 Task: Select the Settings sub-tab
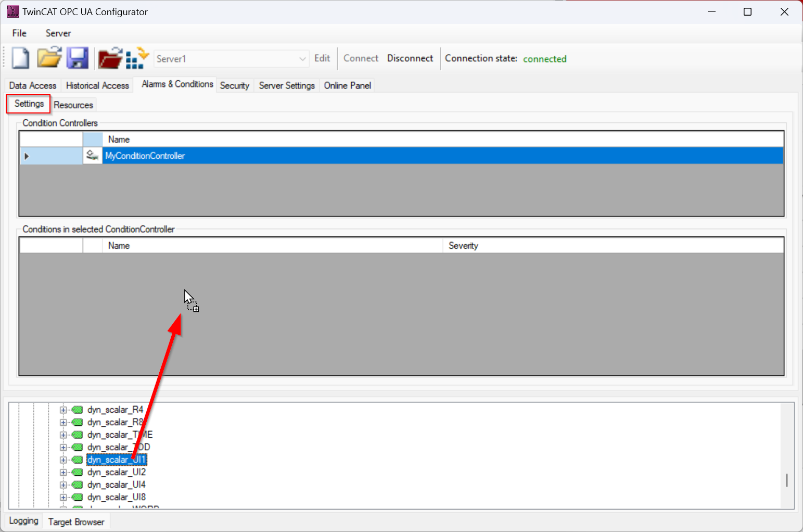point(29,104)
